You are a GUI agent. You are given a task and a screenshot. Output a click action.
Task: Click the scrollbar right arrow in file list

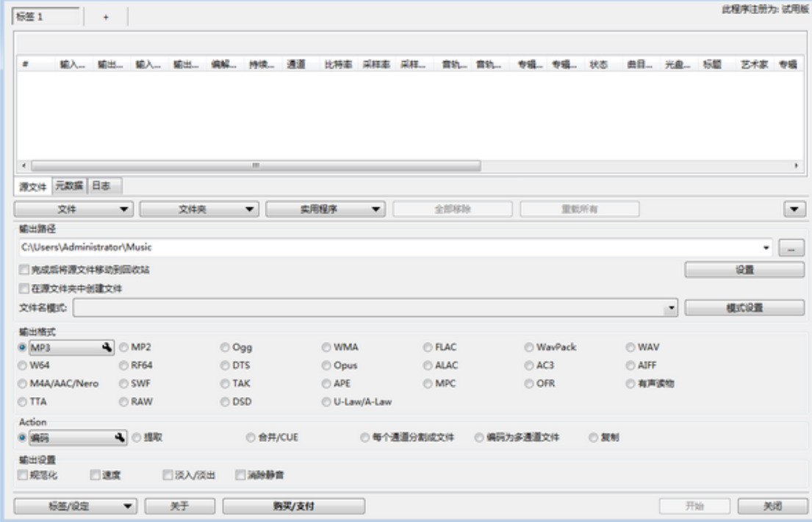pos(797,166)
